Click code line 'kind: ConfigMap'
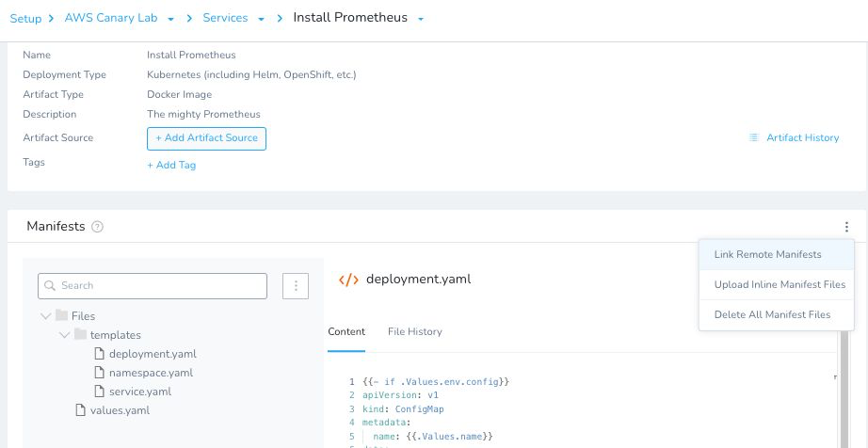The image size is (868, 448). point(403,409)
